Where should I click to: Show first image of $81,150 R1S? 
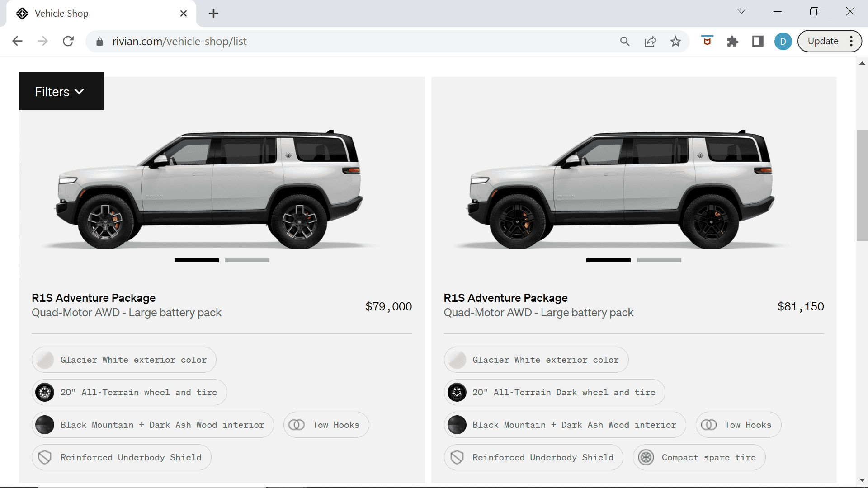609,260
